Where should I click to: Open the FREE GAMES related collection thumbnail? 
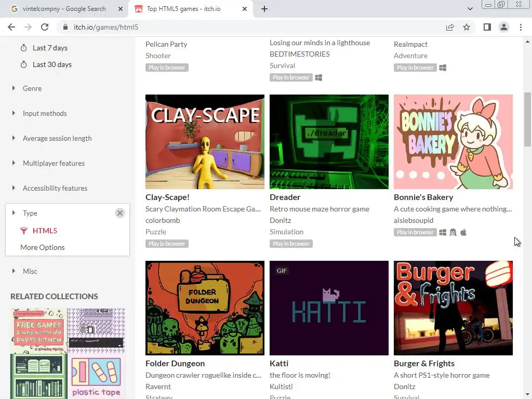38,331
